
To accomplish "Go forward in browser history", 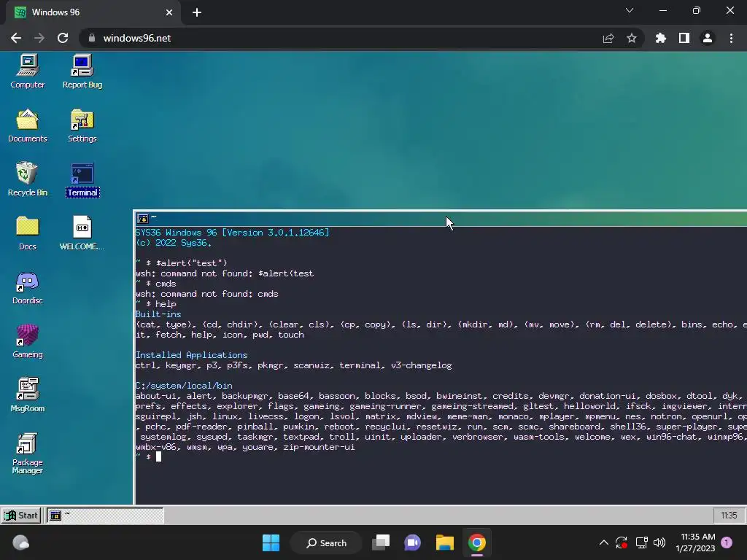I will (x=39, y=38).
